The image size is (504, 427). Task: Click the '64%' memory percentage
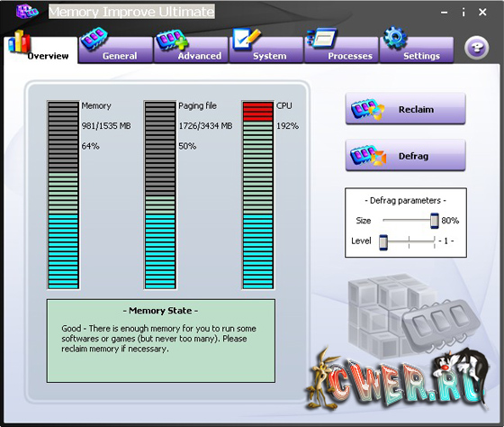90,146
